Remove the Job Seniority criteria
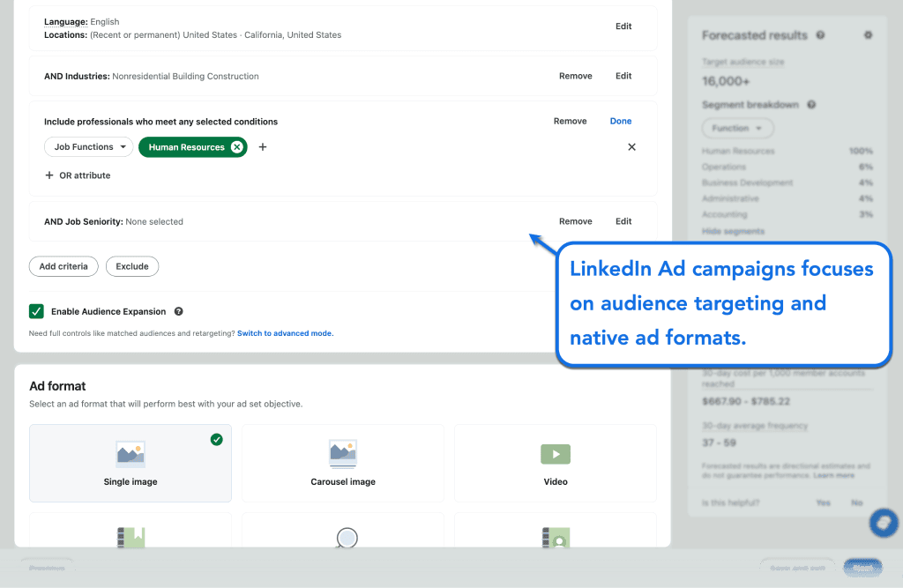The width and height of the screenshot is (903, 588). (x=575, y=221)
